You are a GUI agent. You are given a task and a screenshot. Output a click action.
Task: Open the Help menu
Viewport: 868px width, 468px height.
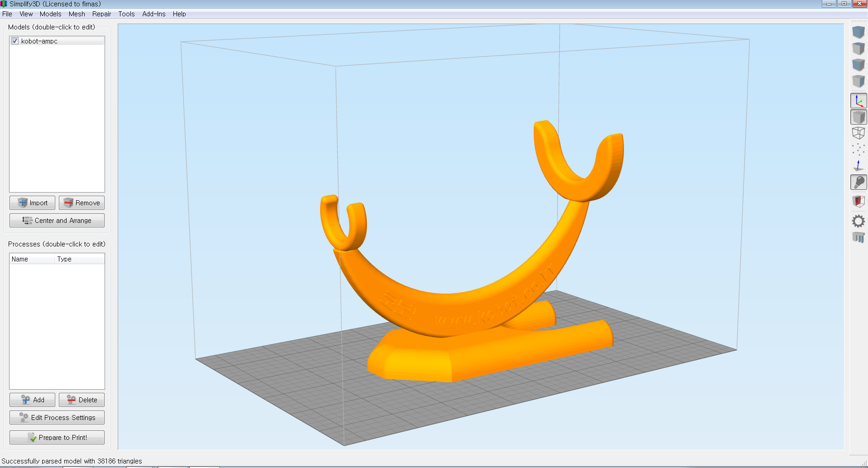click(179, 14)
